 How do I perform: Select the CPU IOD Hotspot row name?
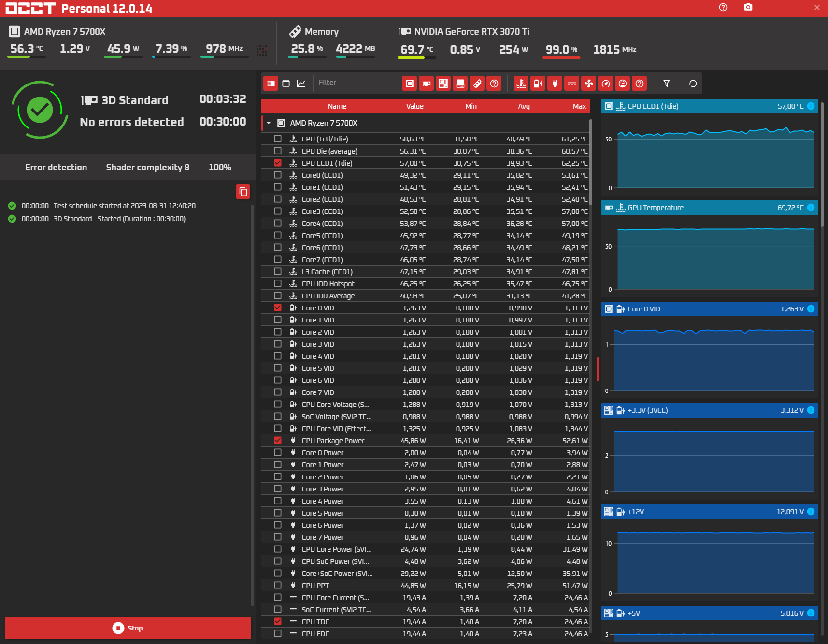point(328,284)
